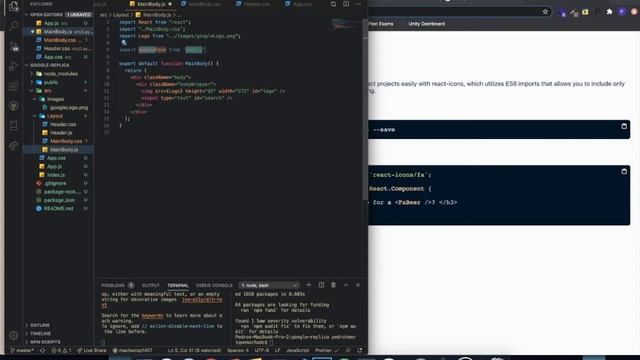Click the master branch in status bar
Viewport: 640px width, 360px height.
pos(21,350)
